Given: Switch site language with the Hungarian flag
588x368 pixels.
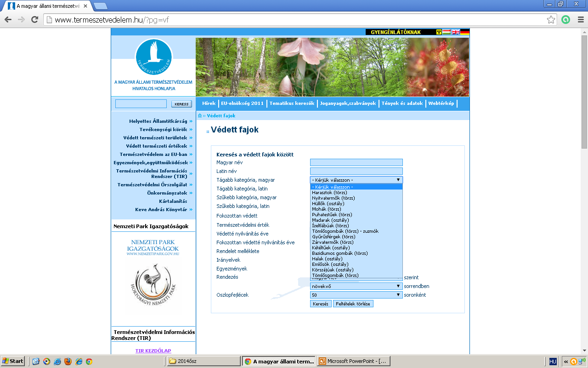Looking at the screenshot, I should (447, 32).
